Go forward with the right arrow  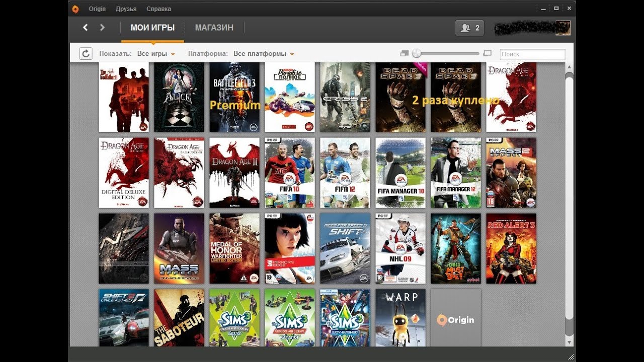point(103,28)
